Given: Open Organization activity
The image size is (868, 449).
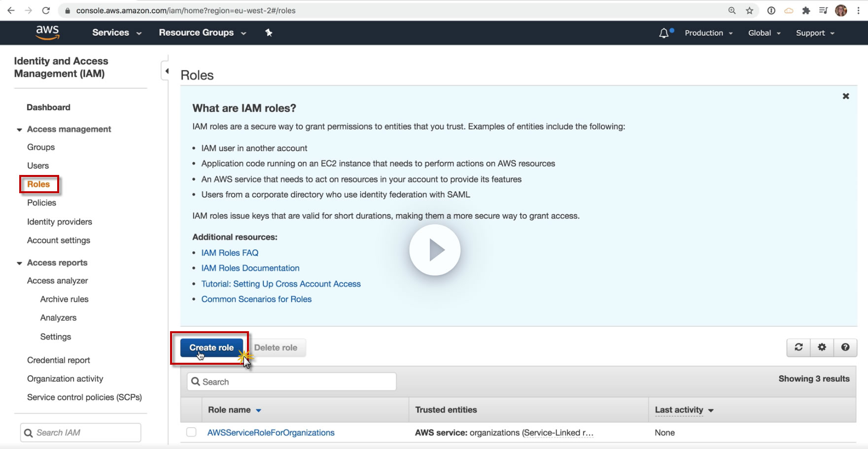Looking at the screenshot, I should pyautogui.click(x=65, y=379).
